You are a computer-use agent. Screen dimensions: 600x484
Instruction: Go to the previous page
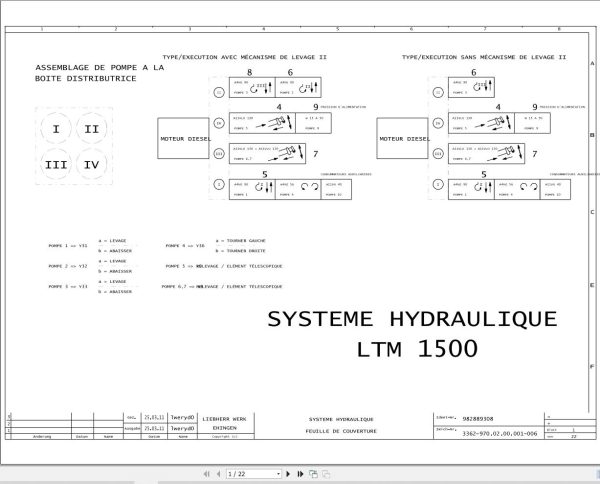(x=218, y=474)
